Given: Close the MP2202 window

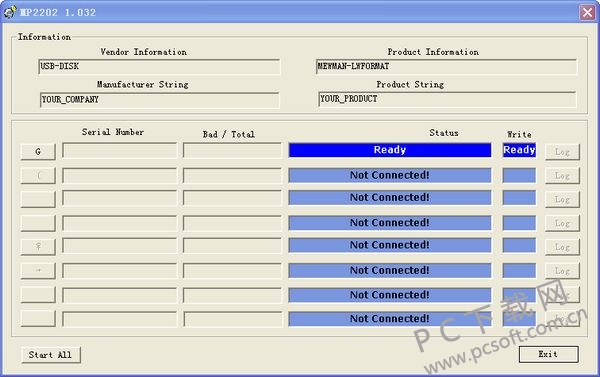Looking at the screenshot, I should 587,12.
